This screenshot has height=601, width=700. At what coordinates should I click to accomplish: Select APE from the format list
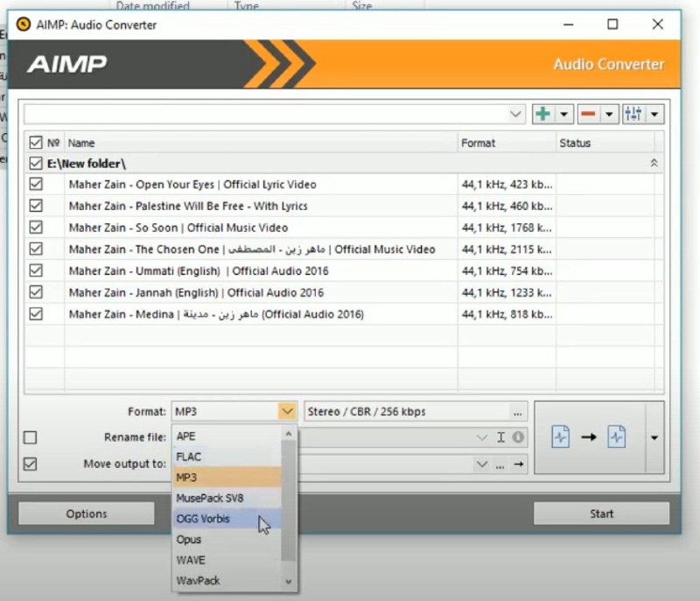click(x=227, y=436)
